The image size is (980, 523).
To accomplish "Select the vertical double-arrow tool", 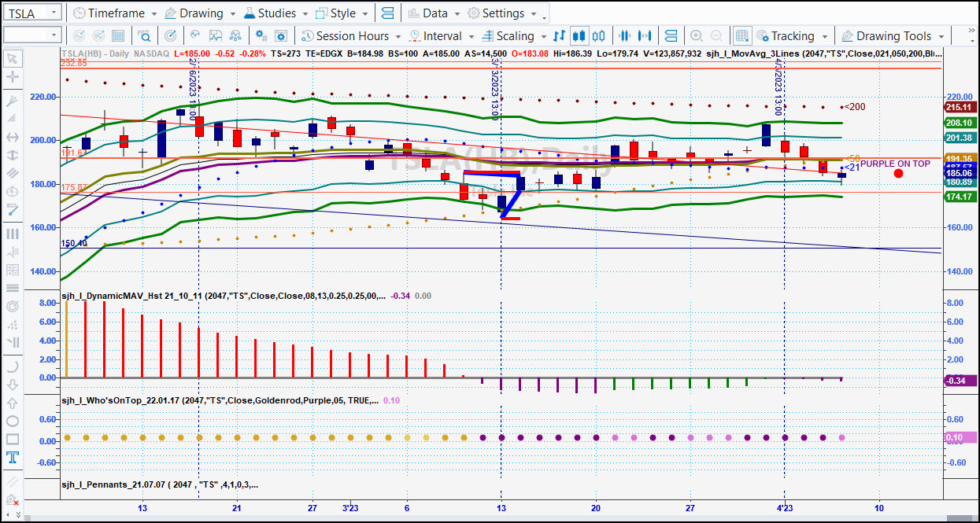I will [x=13, y=156].
